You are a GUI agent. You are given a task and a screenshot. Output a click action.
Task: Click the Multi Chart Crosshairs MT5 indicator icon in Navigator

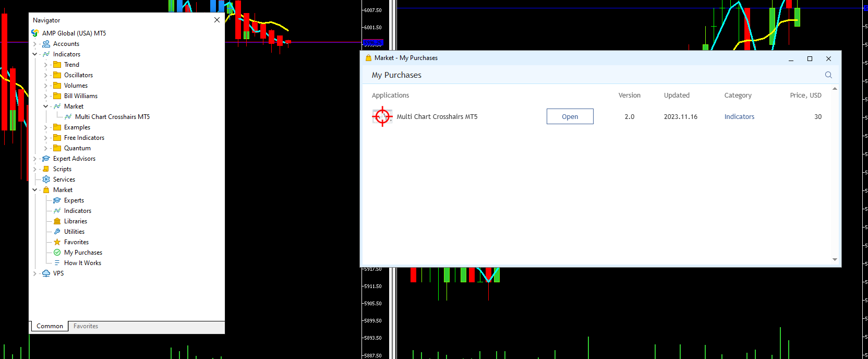68,117
